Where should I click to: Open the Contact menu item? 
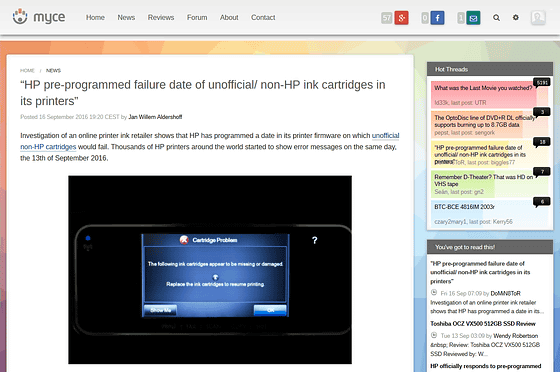pyautogui.click(x=263, y=17)
